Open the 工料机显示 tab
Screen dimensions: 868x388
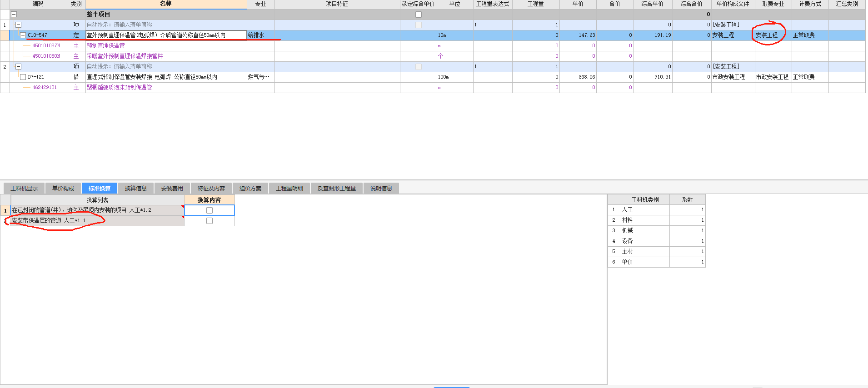pyautogui.click(x=24, y=188)
